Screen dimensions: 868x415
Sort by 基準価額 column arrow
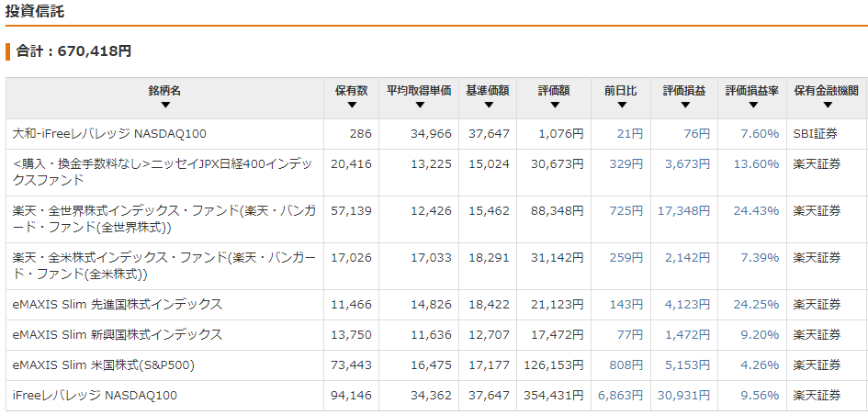(x=488, y=106)
